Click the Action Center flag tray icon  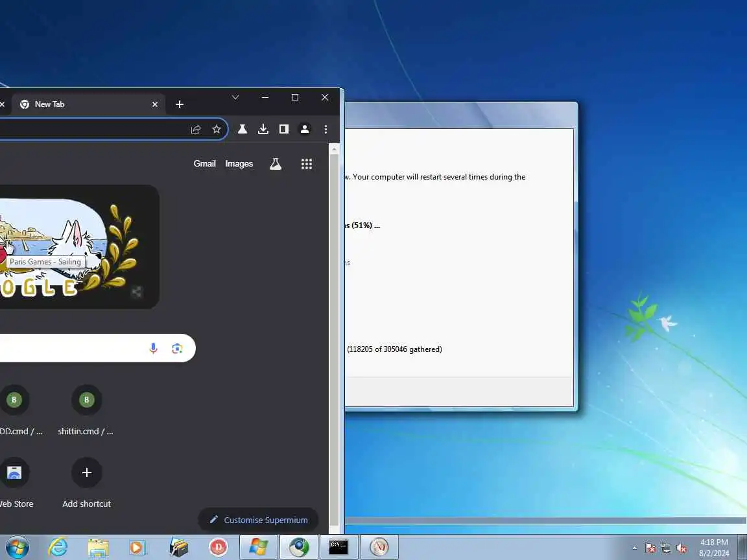pos(650,548)
